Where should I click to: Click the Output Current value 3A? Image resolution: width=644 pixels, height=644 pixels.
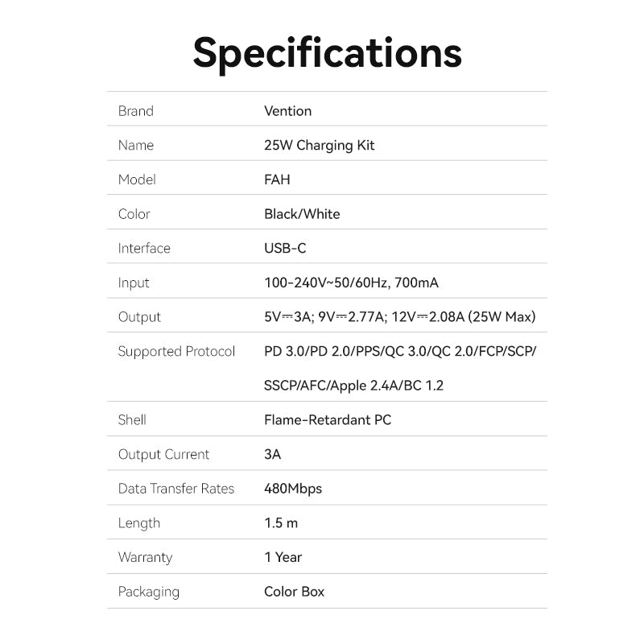coord(272,455)
